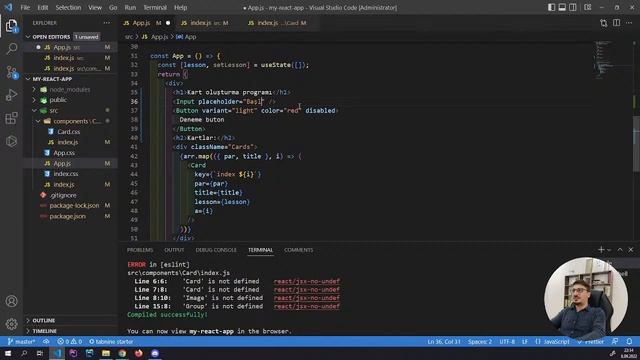640x360 pixels.
Task: Open the Explorer more actions ellipsis
Action: point(107,23)
